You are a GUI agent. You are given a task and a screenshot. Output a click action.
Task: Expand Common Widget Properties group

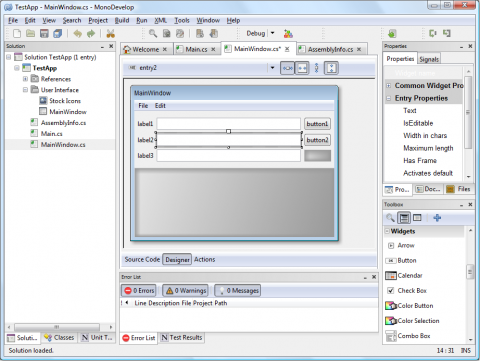coord(389,86)
